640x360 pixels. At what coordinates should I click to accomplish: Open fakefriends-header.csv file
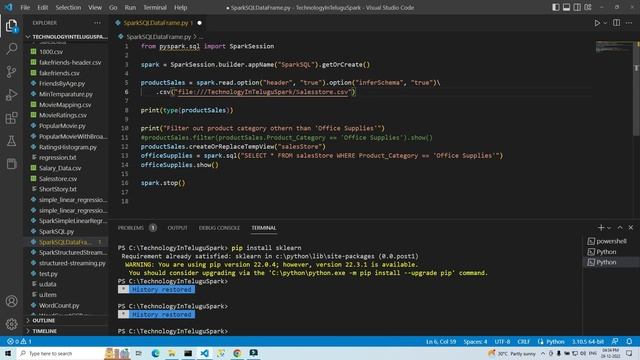70,62
